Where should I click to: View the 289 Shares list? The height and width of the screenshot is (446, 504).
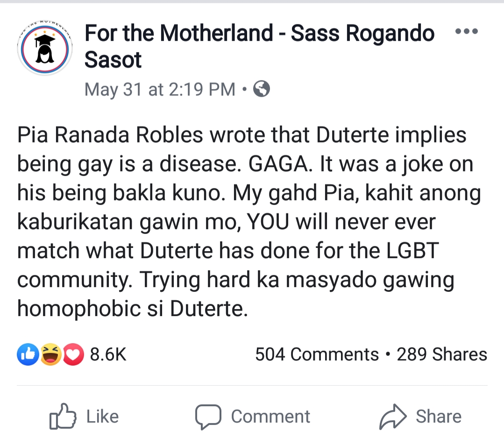(x=441, y=354)
